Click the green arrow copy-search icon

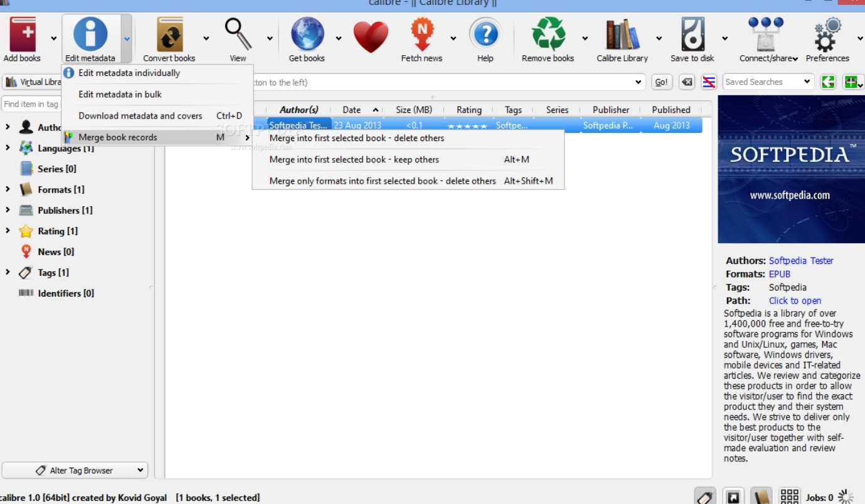(x=829, y=82)
